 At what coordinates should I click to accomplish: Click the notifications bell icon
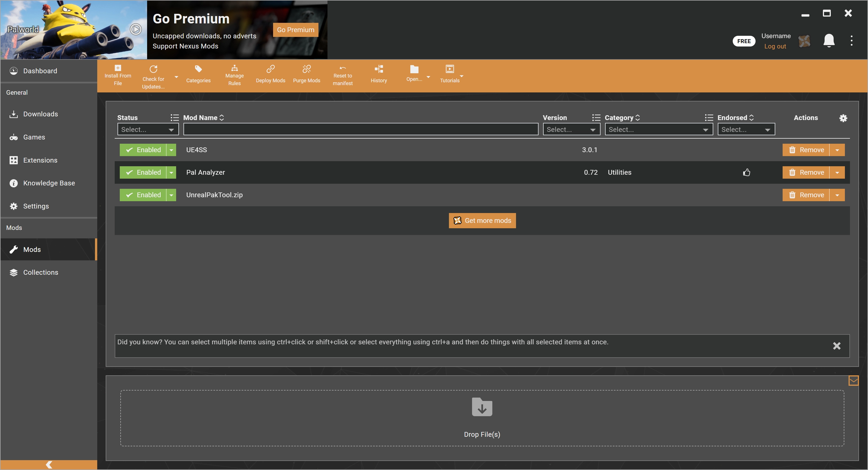pyautogui.click(x=829, y=41)
